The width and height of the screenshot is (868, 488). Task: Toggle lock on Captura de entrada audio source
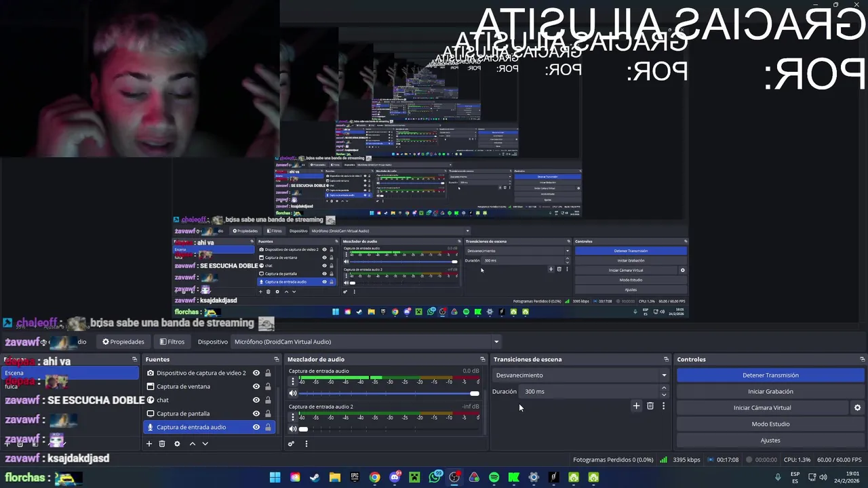tap(268, 427)
